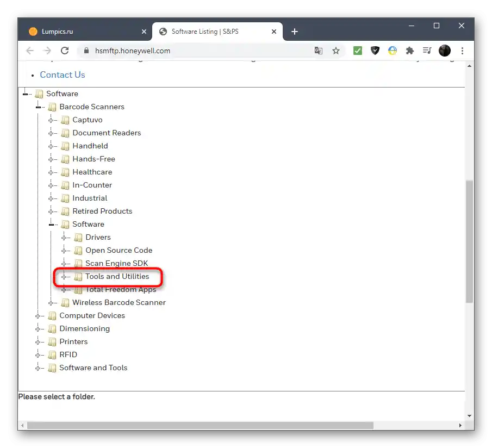Click the Dimensioning folder icon
The height and width of the screenshot is (448, 492).
click(x=52, y=329)
